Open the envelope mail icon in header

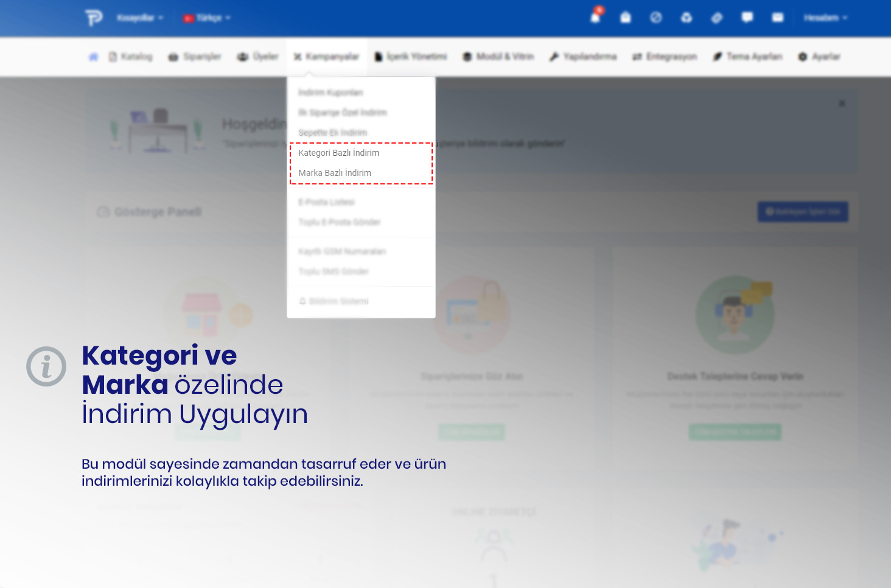coord(778,18)
